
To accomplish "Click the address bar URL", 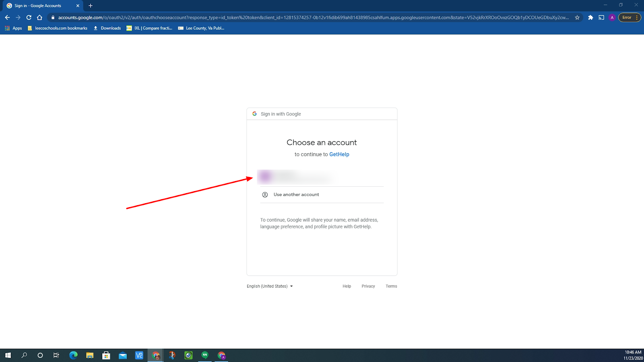I will pyautogui.click(x=313, y=17).
